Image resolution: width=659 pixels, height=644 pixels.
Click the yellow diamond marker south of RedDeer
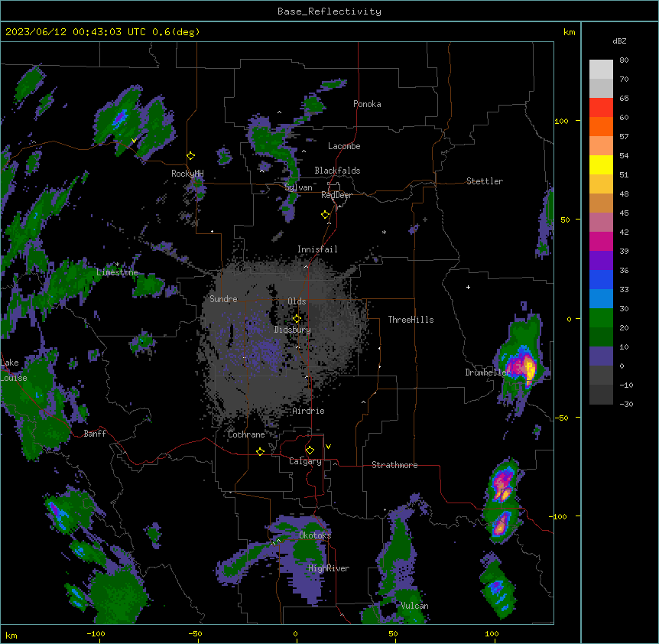click(325, 215)
